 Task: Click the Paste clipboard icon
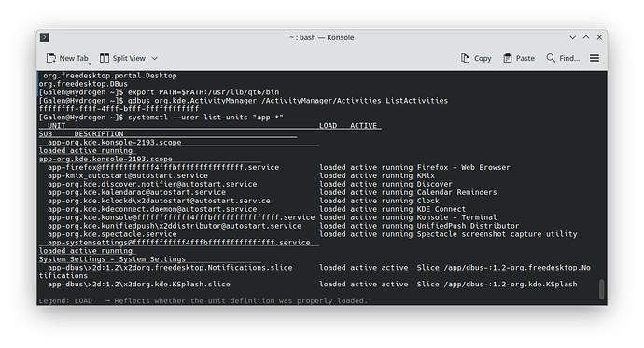[508, 58]
